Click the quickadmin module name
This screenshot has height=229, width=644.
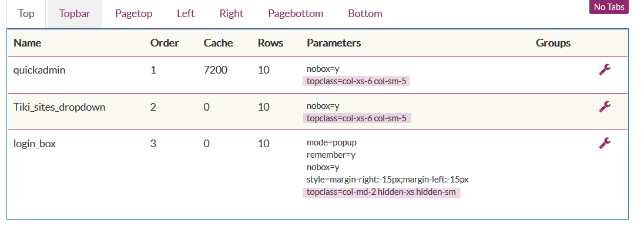point(39,70)
